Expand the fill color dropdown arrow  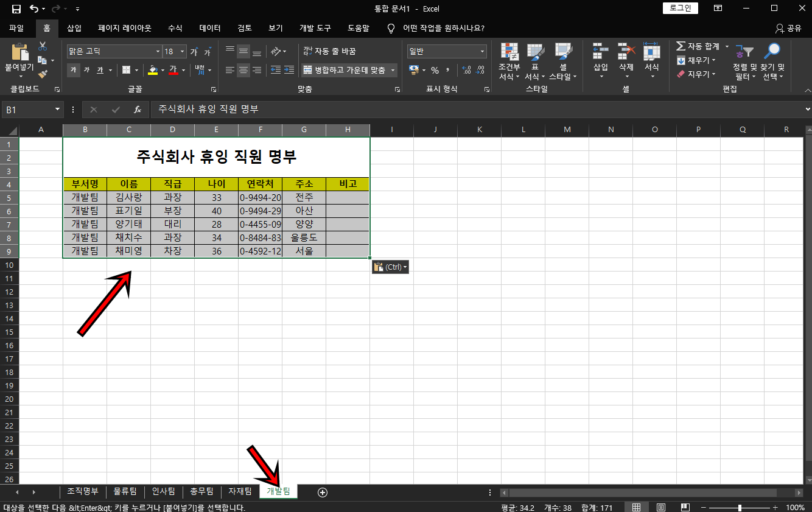pyautogui.click(x=163, y=70)
